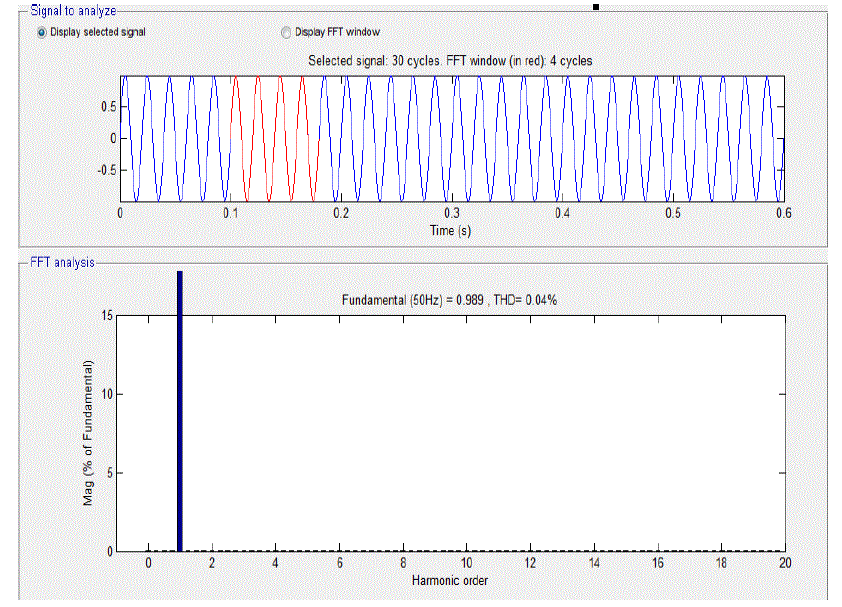Click the 10 tick on harmonic order axis
This screenshot has height=607, width=842.
click(x=466, y=564)
